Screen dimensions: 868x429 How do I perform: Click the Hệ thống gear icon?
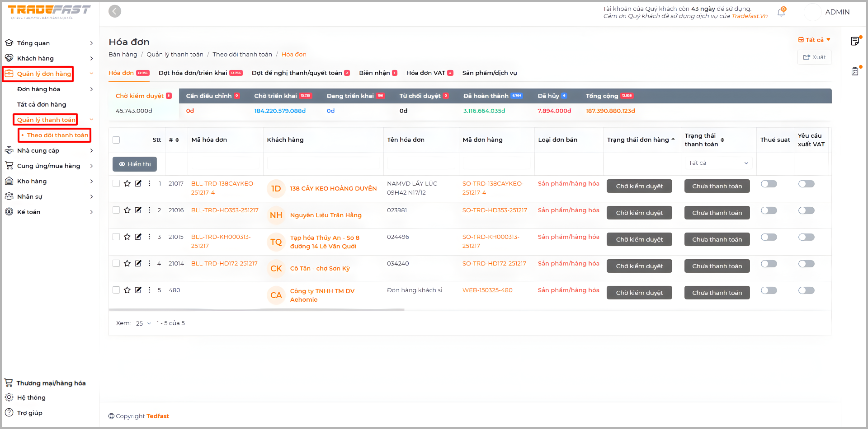[x=9, y=397]
